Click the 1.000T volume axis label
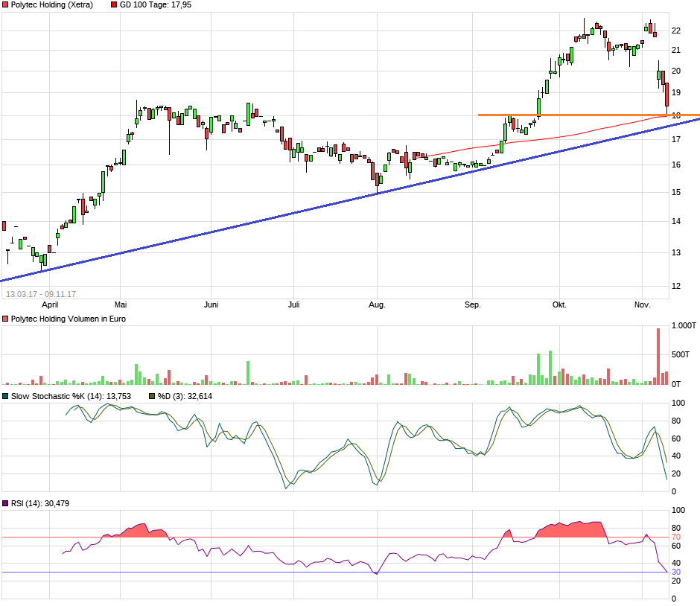This screenshot has height=606, width=700. point(684,326)
